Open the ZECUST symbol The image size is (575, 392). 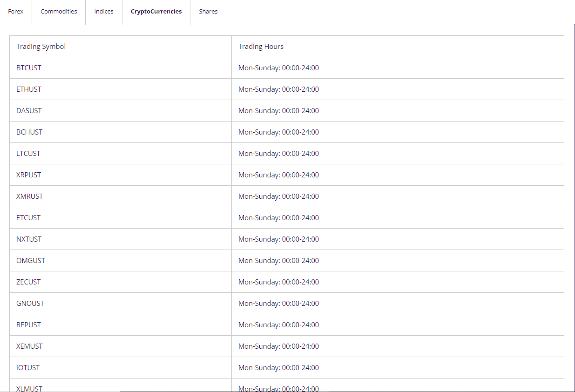(x=28, y=282)
